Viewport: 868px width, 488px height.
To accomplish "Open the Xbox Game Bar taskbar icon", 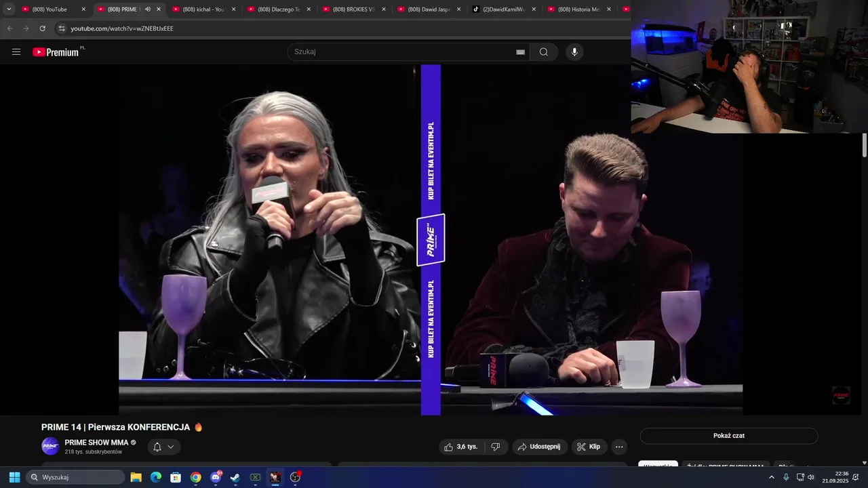I will click(255, 477).
